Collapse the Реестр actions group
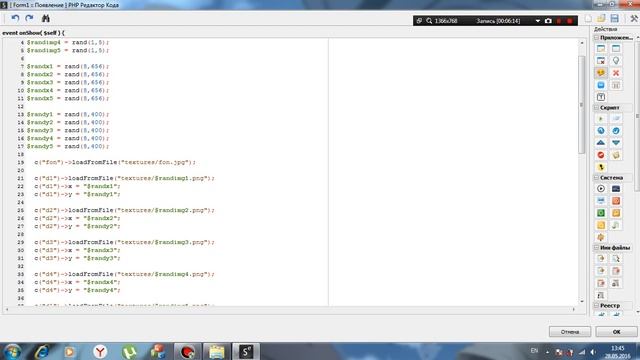This screenshot has width=640, height=360. (596, 305)
